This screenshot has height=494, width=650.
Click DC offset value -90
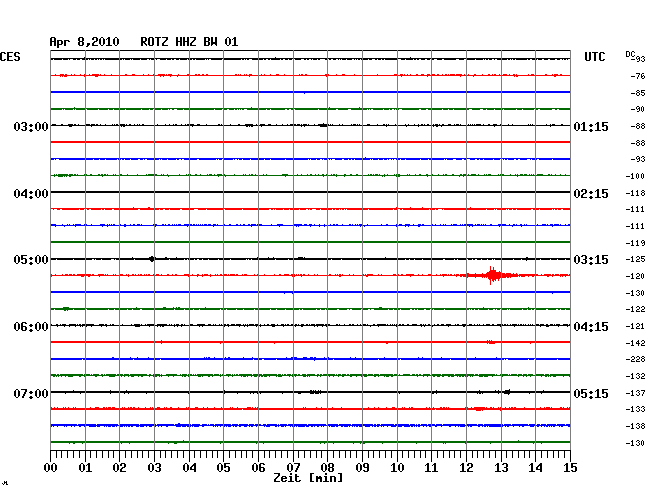click(638, 109)
